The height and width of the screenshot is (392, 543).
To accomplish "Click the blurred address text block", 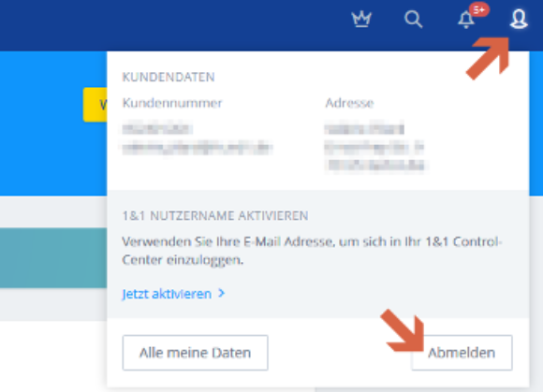I will click(375, 148).
